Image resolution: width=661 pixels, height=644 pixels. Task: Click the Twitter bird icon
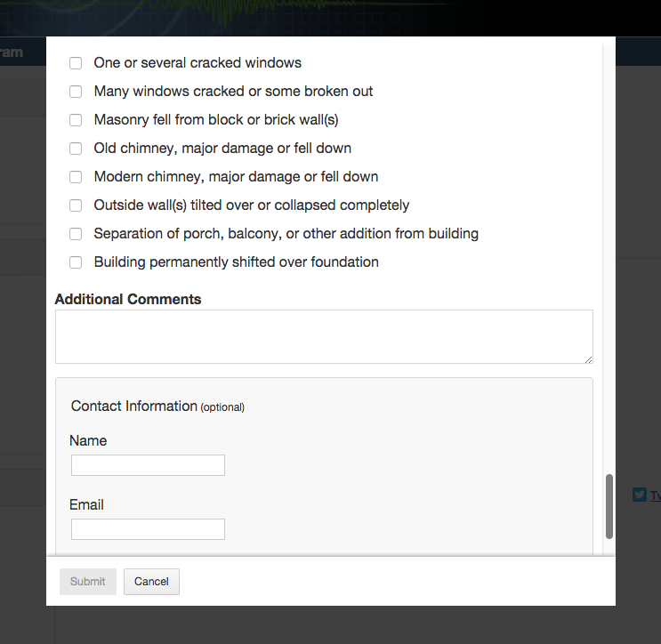point(639,495)
